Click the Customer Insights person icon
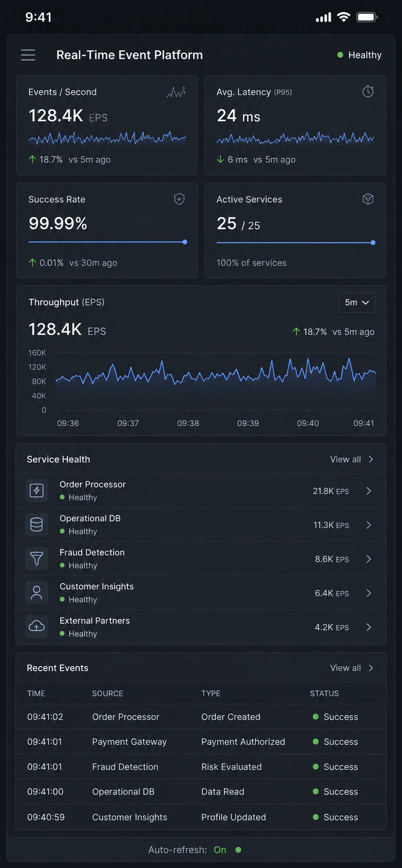This screenshot has width=402, height=868. pyautogui.click(x=37, y=593)
